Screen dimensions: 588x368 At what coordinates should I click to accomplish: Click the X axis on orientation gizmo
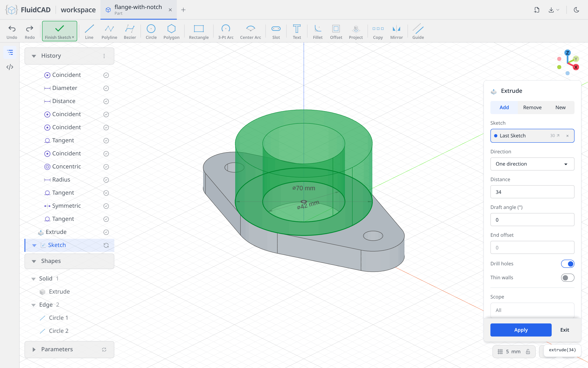(576, 67)
